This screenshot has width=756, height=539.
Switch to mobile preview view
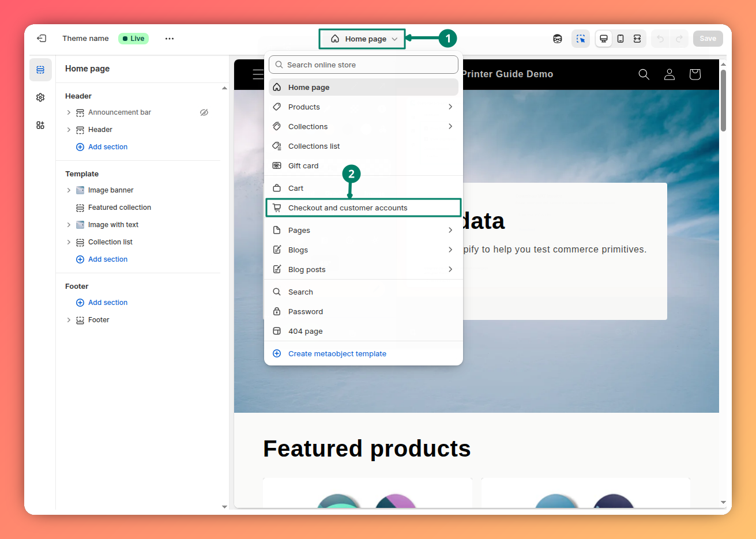coord(620,38)
